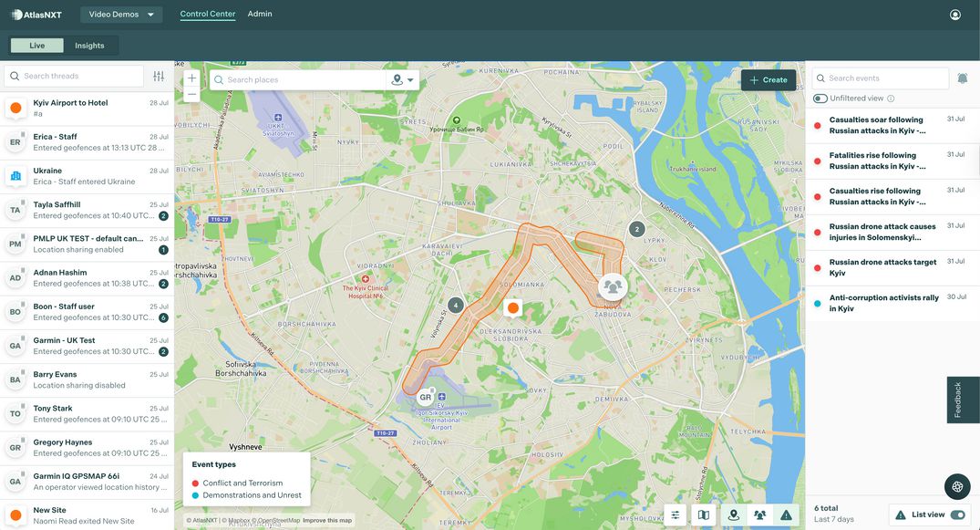Click the AtlasNXT logo
Screen dimensions: 980x530
click(x=36, y=15)
